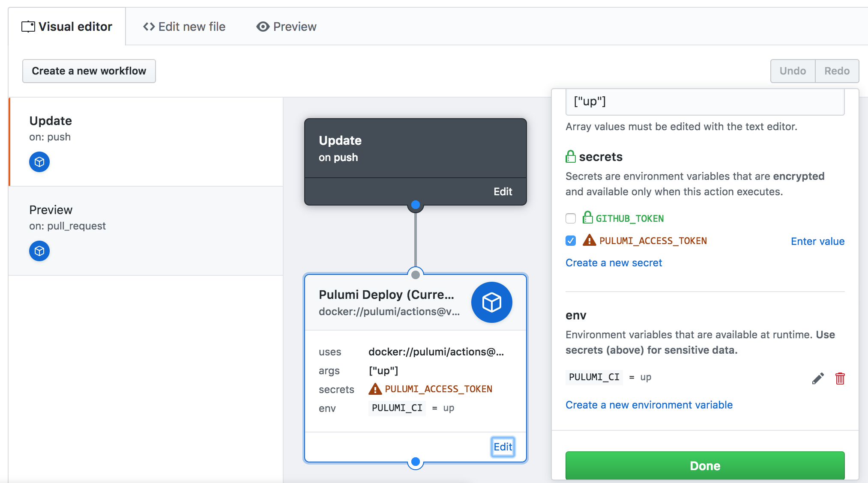The height and width of the screenshot is (483, 868).
Task: Delete PULUMI_CI variable with trash icon
Action: pyautogui.click(x=840, y=379)
